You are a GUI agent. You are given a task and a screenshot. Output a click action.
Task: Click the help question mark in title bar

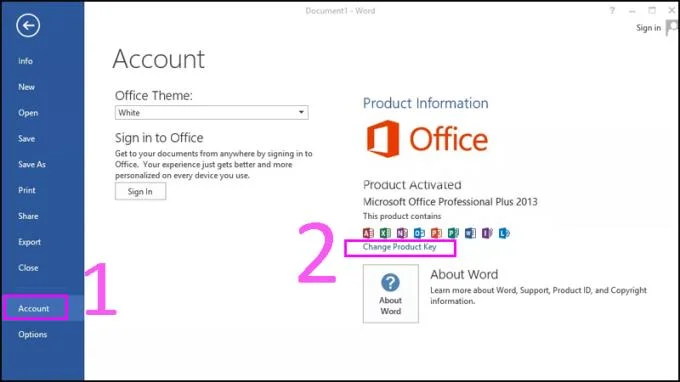(612, 10)
